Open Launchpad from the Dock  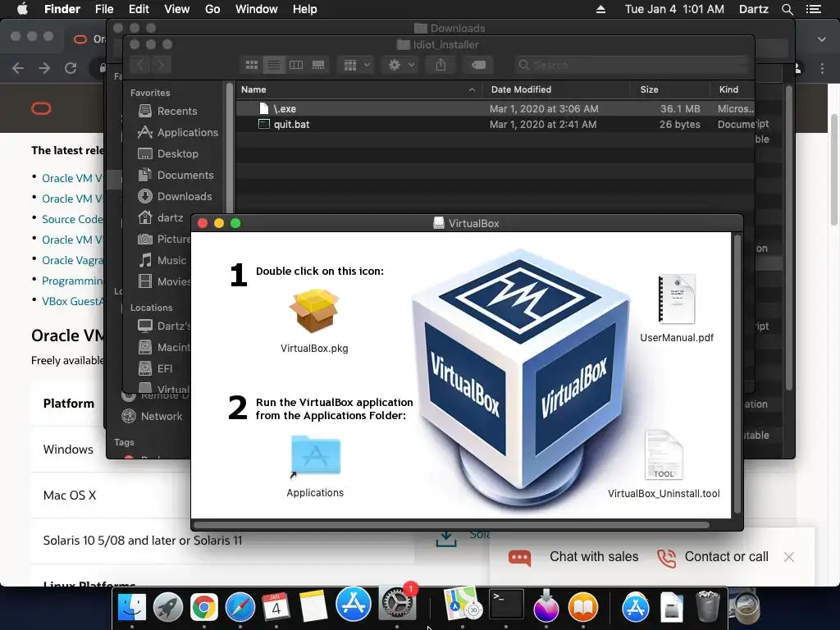click(x=167, y=606)
